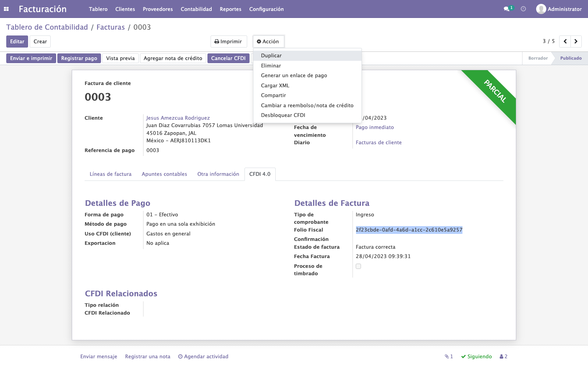Select the Borrador status stage
588x368 pixels.
(538, 58)
